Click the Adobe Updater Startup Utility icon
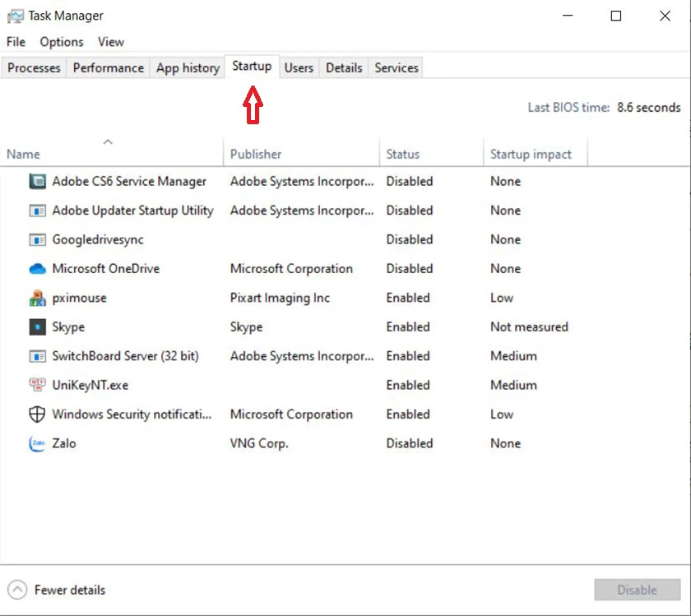 click(x=38, y=211)
